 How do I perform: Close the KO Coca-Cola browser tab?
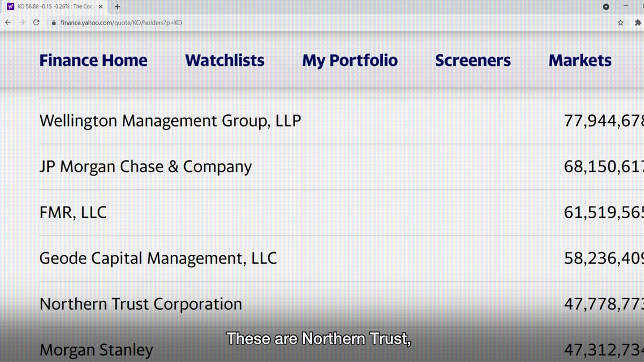click(x=100, y=6)
